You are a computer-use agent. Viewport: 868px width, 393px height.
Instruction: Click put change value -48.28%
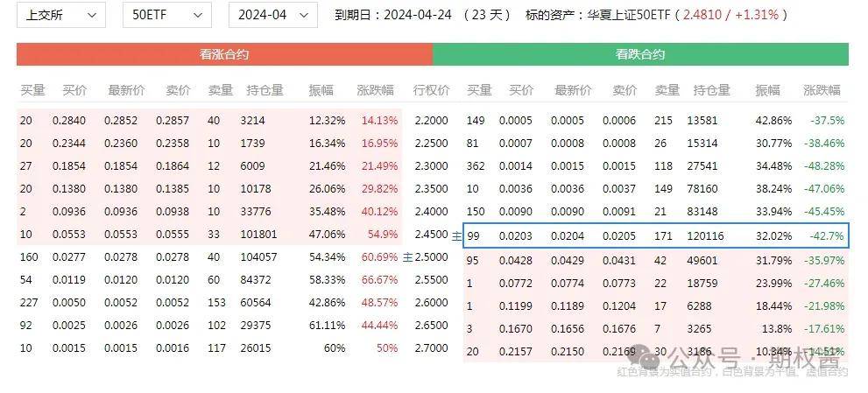[824, 166]
